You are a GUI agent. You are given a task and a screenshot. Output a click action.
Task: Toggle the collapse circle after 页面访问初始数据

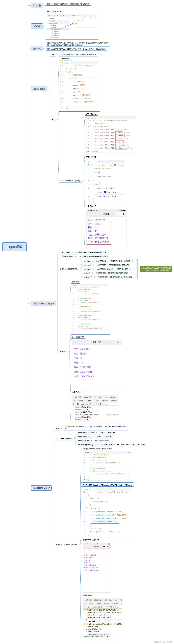pos(83,181)
